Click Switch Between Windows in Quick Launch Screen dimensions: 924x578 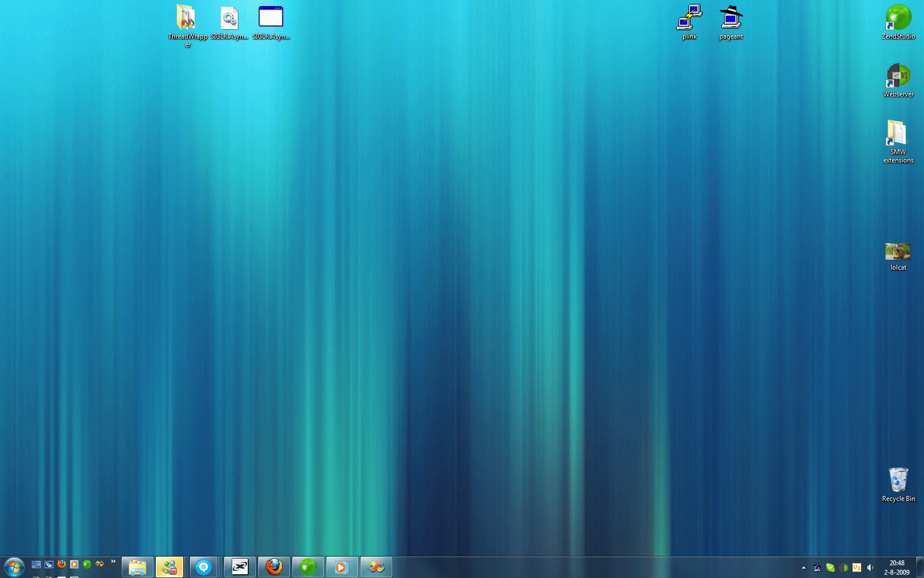point(49,564)
